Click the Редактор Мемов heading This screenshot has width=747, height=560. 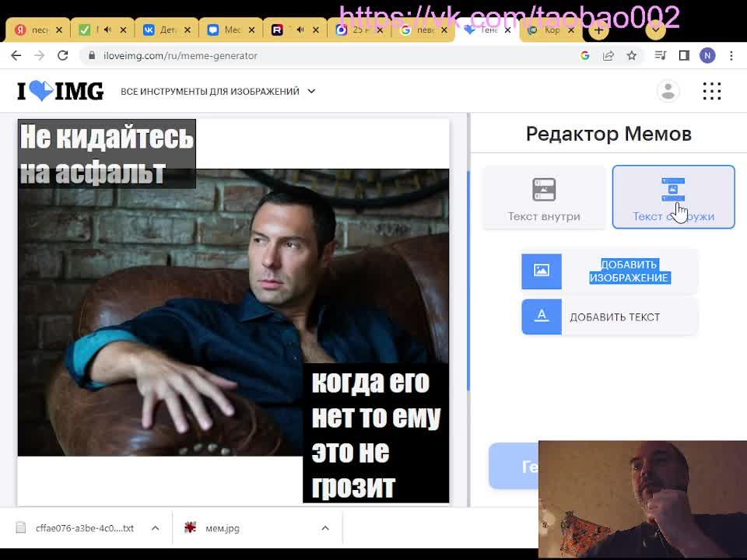tap(608, 134)
